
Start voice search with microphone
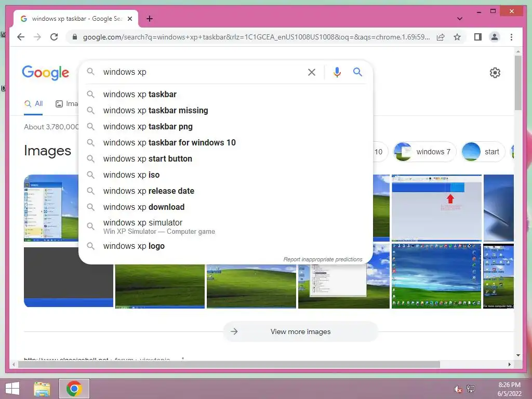tap(337, 72)
